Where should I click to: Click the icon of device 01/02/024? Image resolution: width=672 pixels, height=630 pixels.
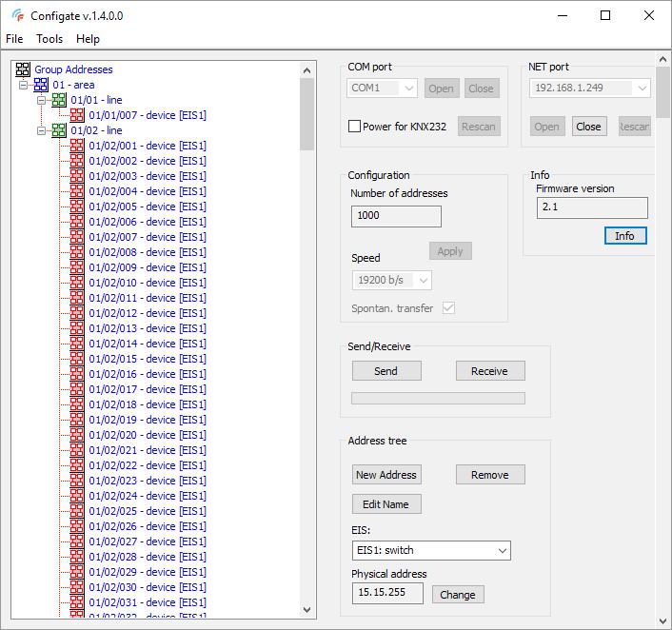(77, 496)
